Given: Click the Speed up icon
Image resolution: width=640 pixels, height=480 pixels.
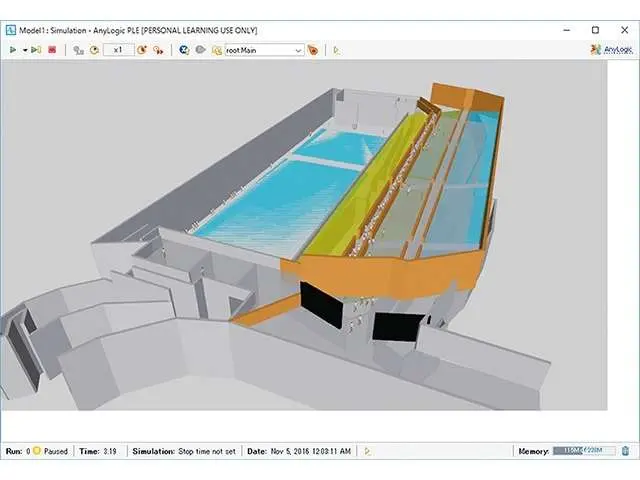Looking at the screenshot, I should point(142,50).
